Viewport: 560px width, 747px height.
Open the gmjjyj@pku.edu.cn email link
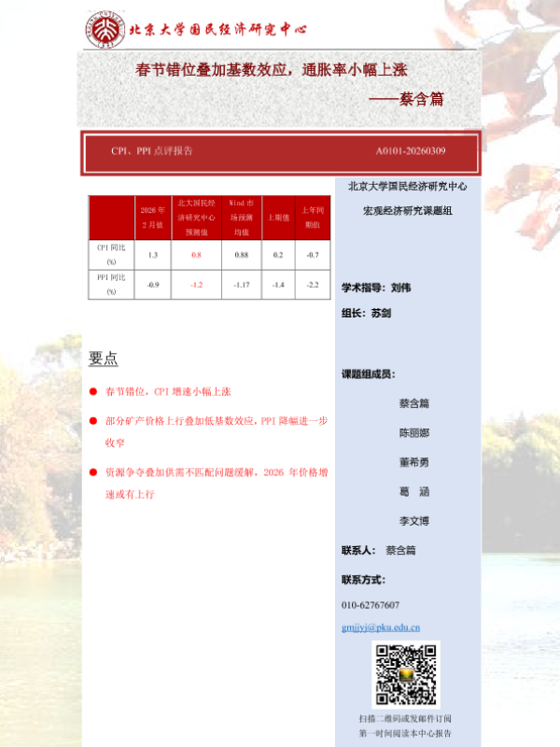(x=381, y=627)
